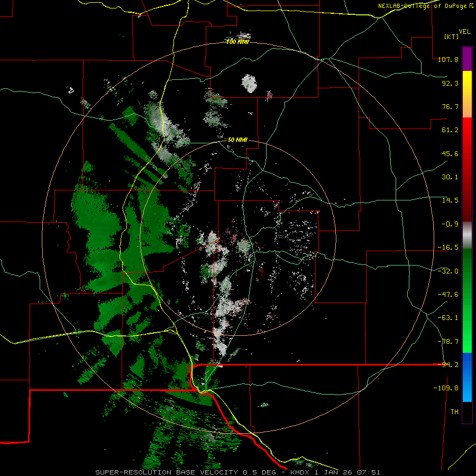The height and width of the screenshot is (476, 476).
Task: Click the TH label on legend
Action: pyautogui.click(x=454, y=412)
